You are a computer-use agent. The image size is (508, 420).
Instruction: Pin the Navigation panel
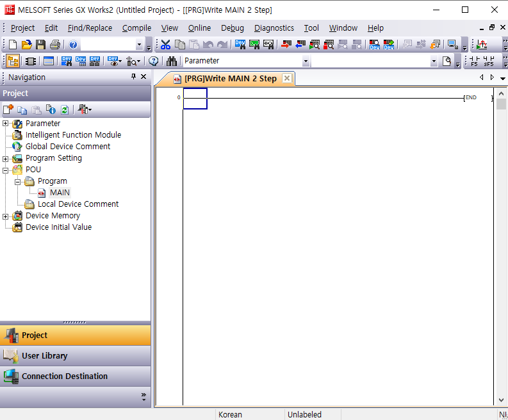(133, 76)
